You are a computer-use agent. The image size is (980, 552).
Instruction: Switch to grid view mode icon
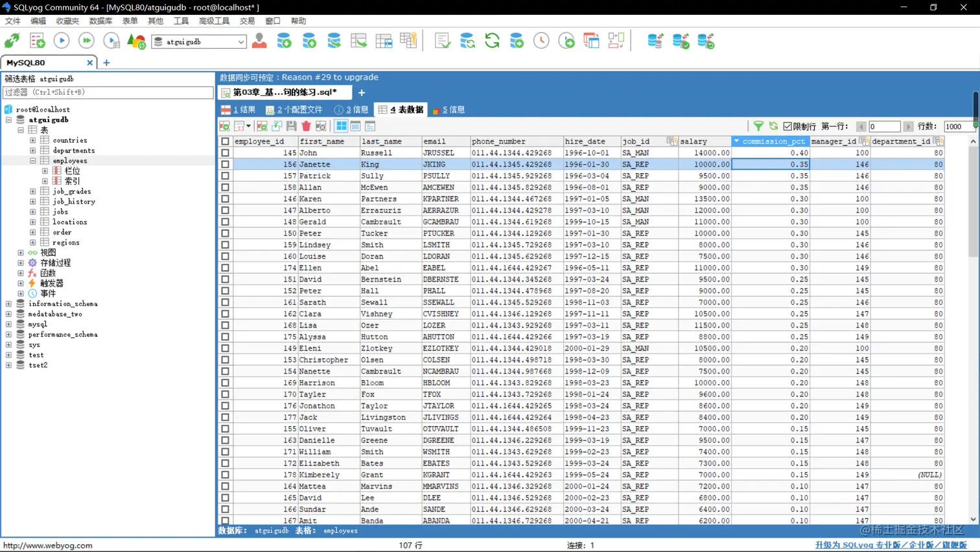[341, 126]
